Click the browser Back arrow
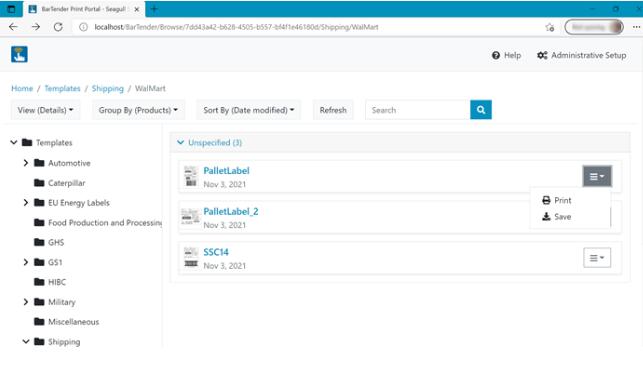This screenshot has height=384, width=643. click(x=14, y=27)
